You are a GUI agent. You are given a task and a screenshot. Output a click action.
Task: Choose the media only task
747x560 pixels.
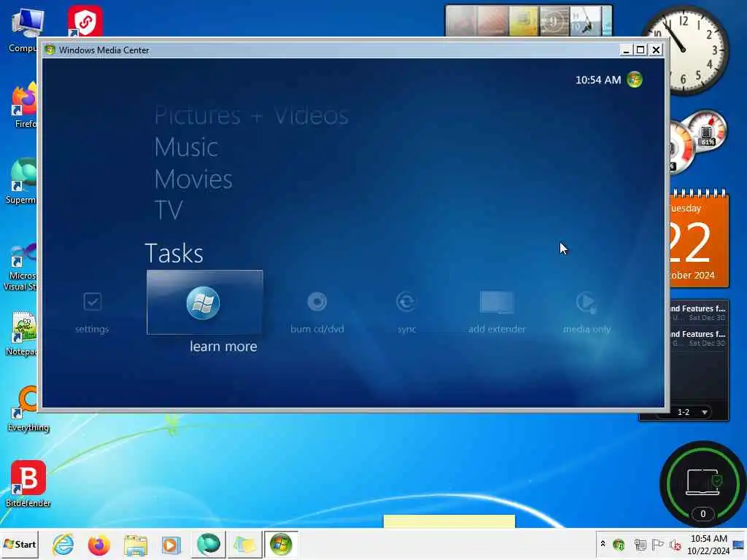587,312
